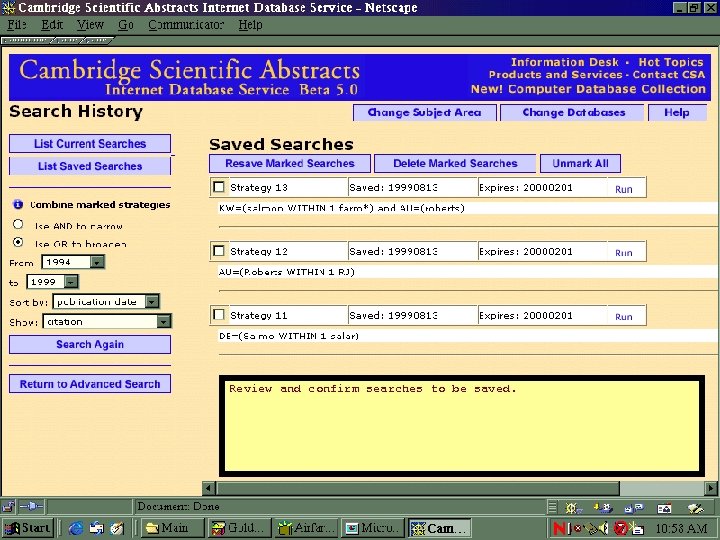Click the small red x tray icon

[578, 529]
